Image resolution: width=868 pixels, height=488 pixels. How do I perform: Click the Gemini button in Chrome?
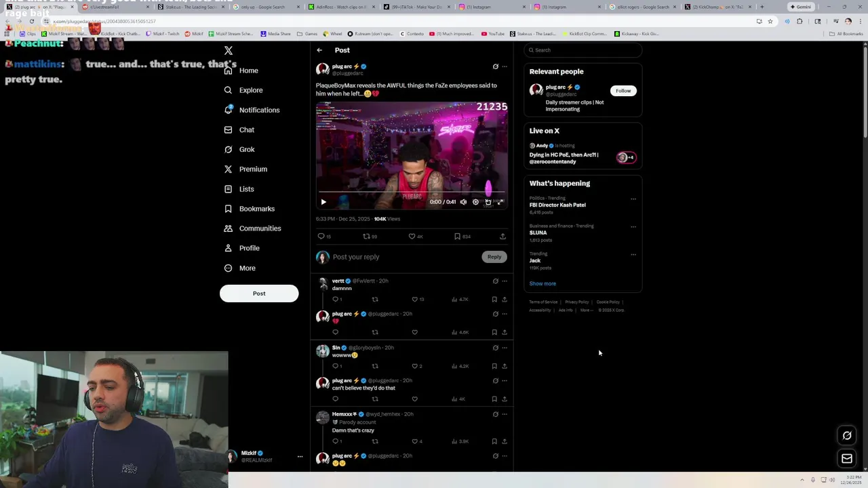click(x=801, y=7)
